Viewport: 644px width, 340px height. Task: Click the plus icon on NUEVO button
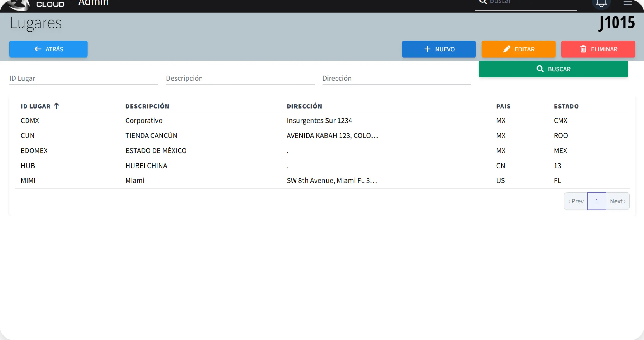[428, 49]
